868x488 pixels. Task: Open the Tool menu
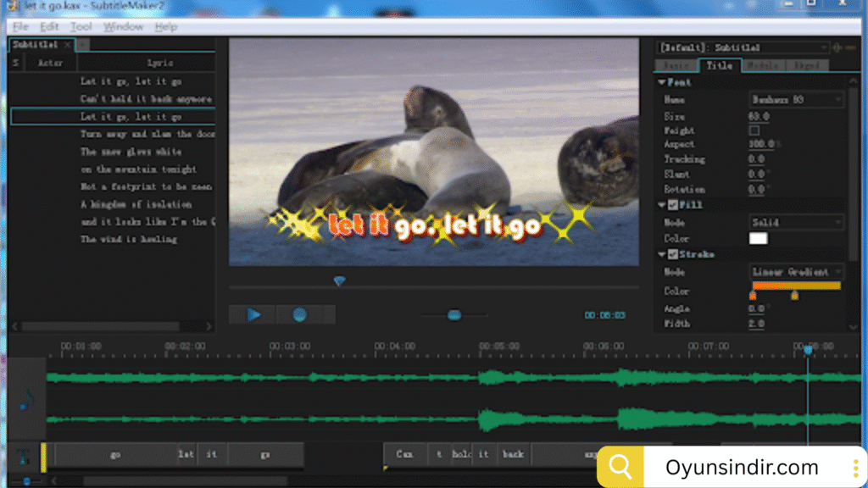point(81,26)
